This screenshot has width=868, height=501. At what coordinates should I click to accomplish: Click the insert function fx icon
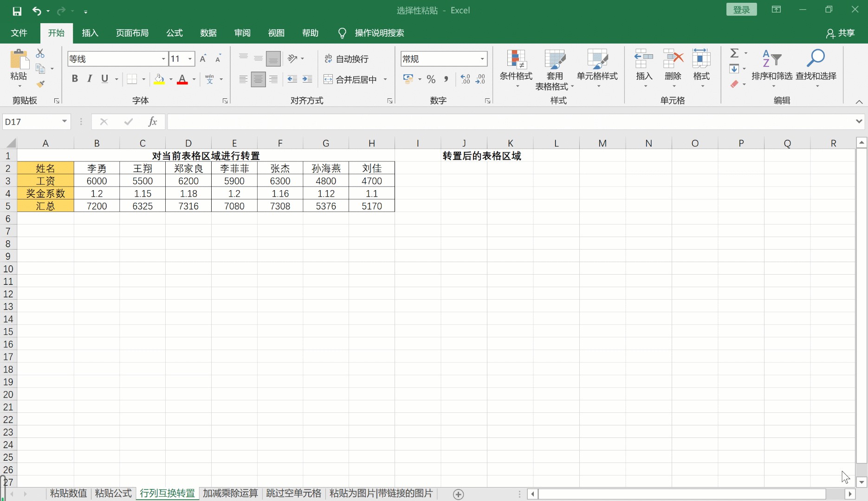click(x=152, y=122)
